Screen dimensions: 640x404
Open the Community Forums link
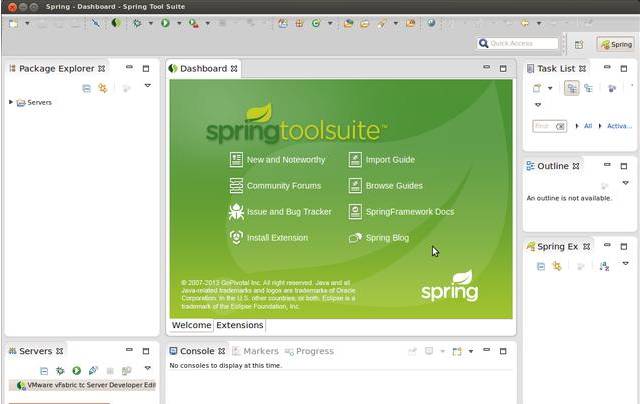[275, 186]
